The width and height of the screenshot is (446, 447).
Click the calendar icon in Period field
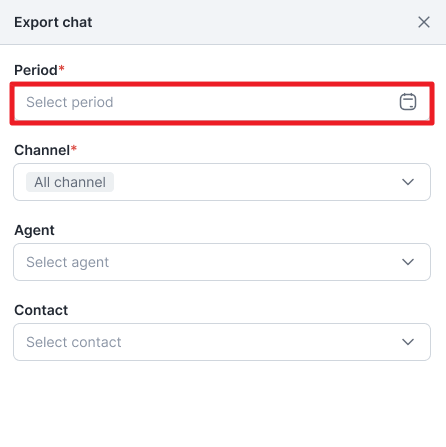tap(408, 102)
